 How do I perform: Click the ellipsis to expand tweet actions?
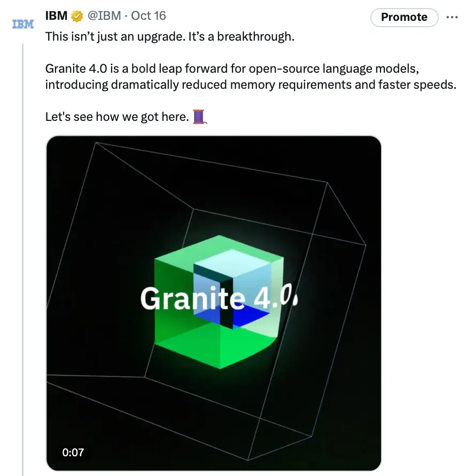(x=452, y=17)
